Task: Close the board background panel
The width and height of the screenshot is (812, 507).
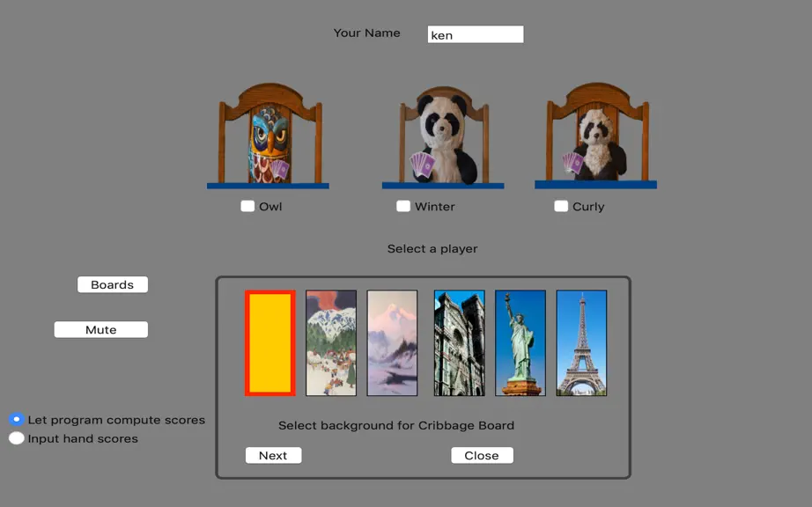Action: coord(482,455)
